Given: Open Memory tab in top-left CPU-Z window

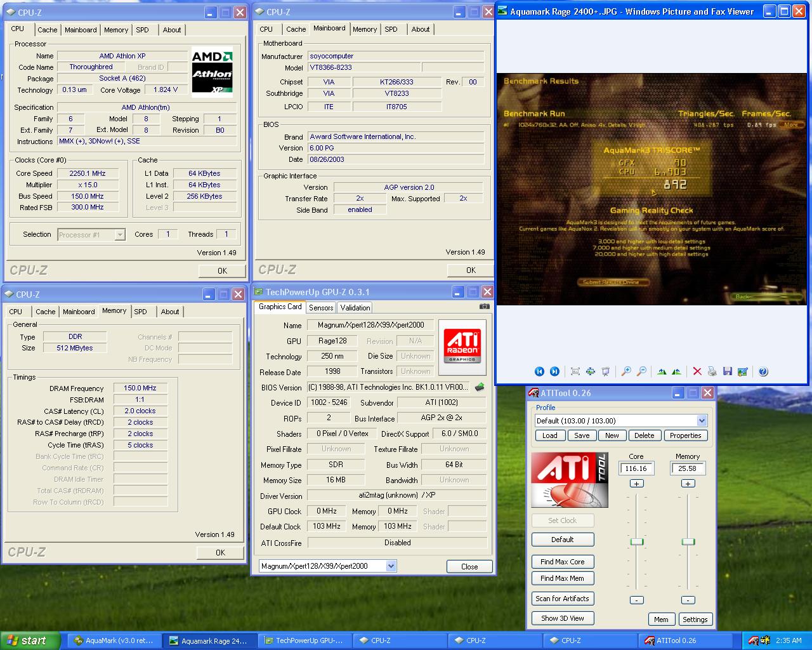Looking at the screenshot, I should point(116,30).
